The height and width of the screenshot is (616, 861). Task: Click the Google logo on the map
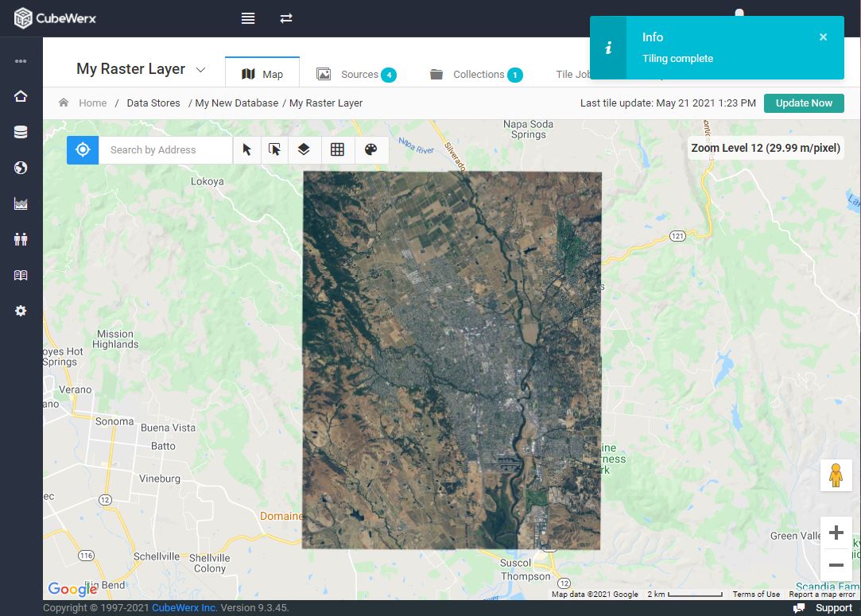tap(72, 588)
